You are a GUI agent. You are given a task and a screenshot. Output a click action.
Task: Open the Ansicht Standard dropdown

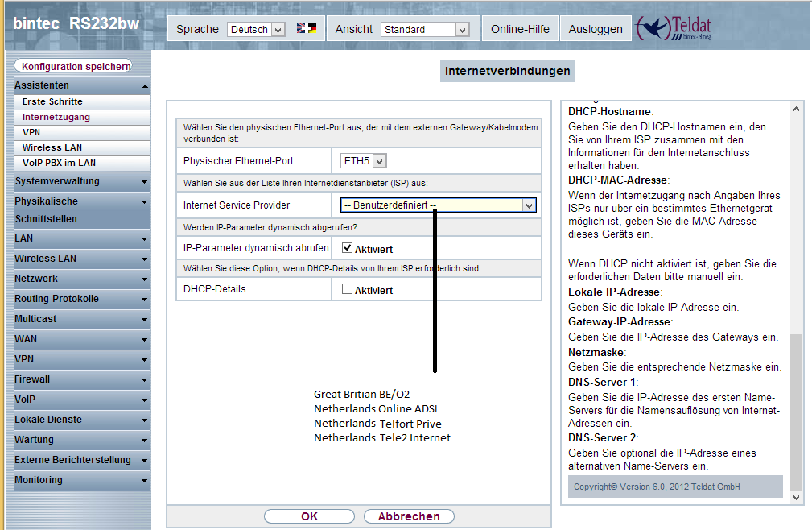(x=425, y=30)
